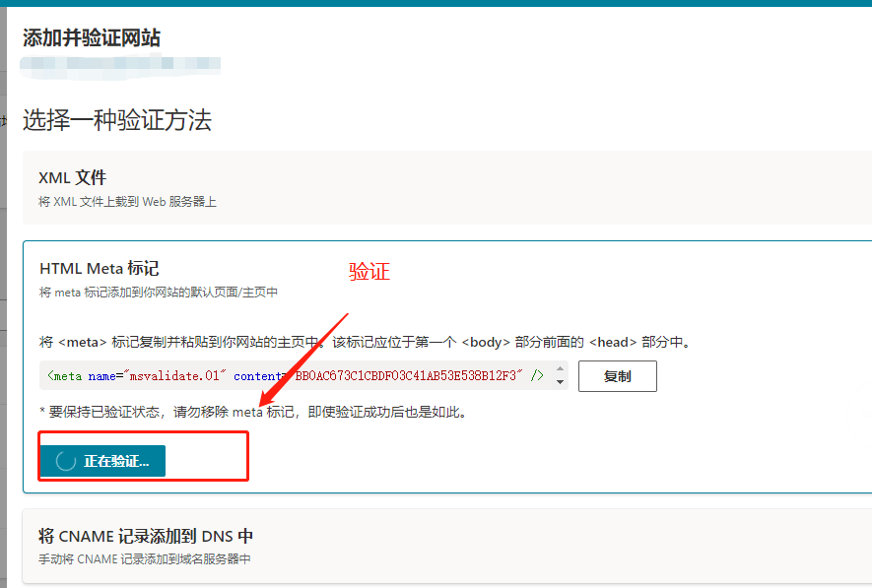Click the up arrow in the meta code box
Screen dimensions: 872x588
560,369
